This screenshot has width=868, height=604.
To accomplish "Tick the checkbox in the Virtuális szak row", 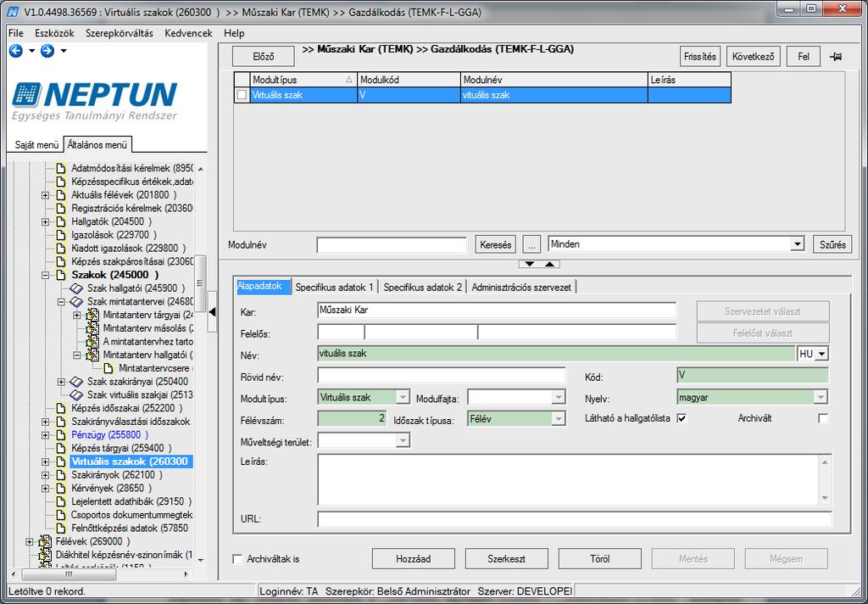I will 242,95.
